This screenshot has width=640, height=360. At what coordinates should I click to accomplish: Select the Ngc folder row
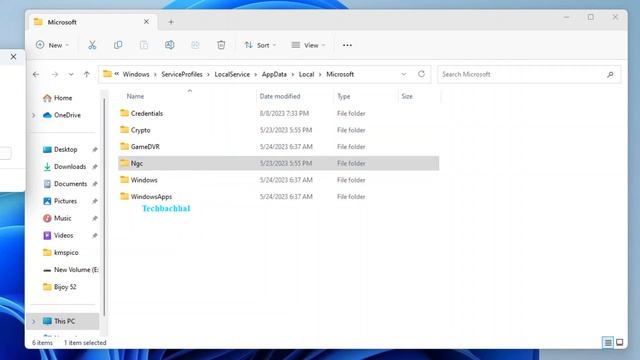279,163
